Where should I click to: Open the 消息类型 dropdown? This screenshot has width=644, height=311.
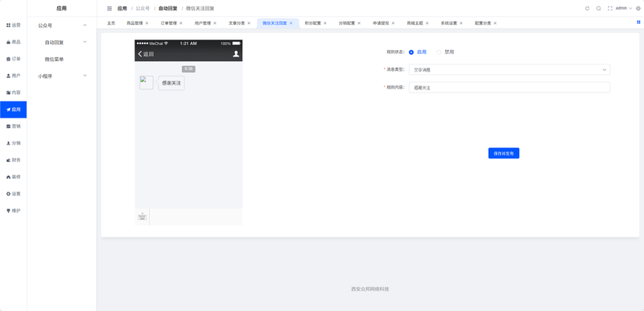(x=510, y=69)
